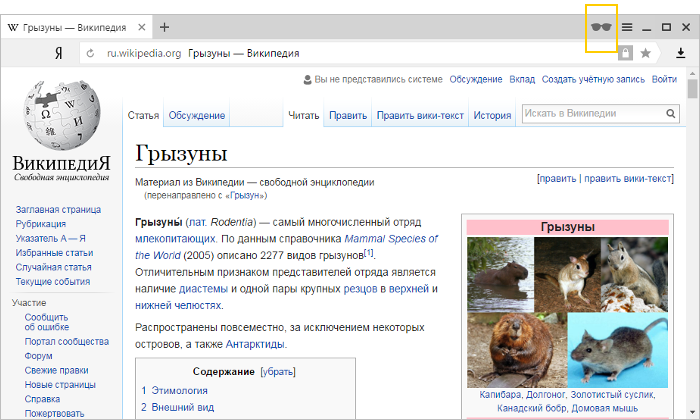This screenshot has width=700, height=420.
Task: Click the padlock security icon
Action: click(625, 53)
